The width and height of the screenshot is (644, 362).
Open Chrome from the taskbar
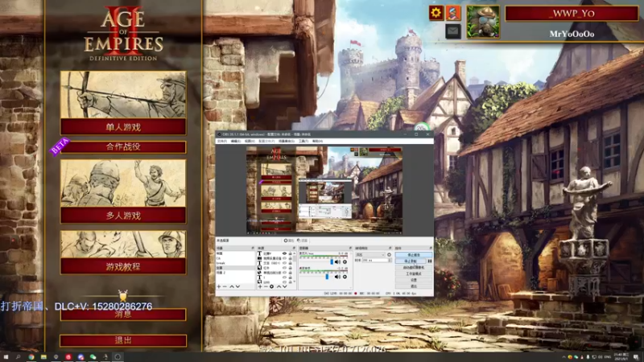[31, 357]
